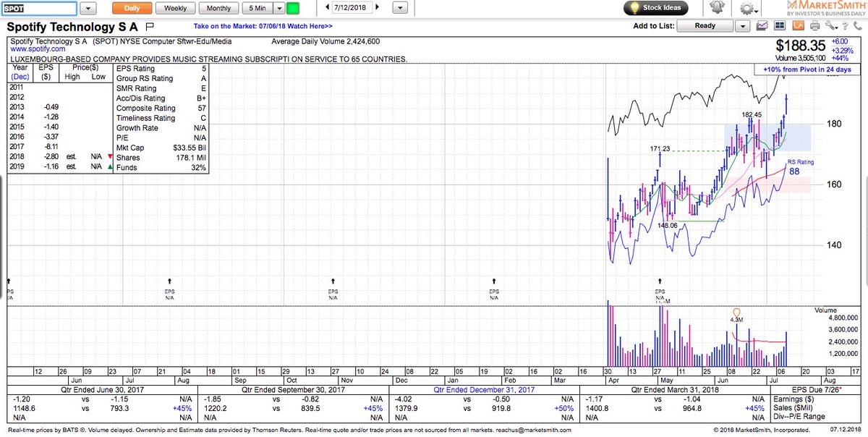Click the Group RS Rating row
The image size is (868, 437).
(x=161, y=78)
